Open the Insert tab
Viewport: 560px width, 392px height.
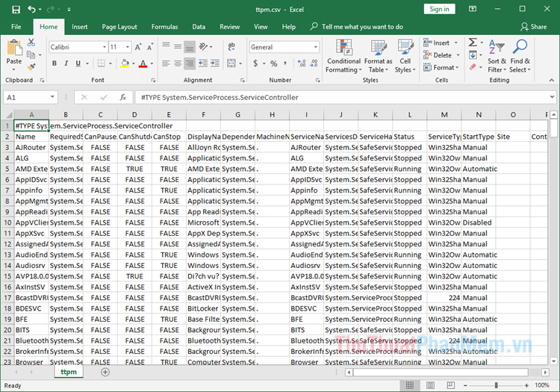[79, 27]
